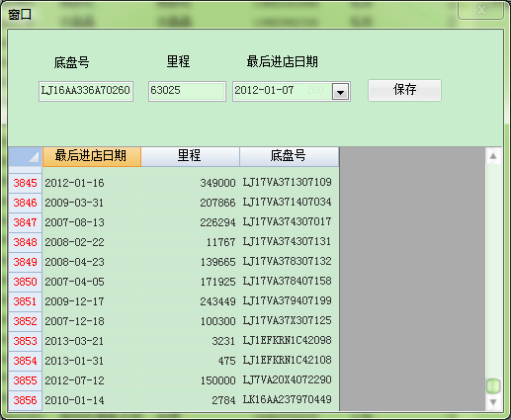Close the 窗口 dialog

click(x=480, y=10)
